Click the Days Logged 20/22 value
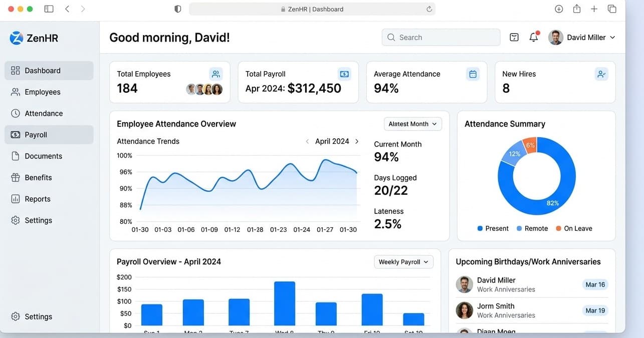Viewport: 644px width, 338px height. point(391,190)
